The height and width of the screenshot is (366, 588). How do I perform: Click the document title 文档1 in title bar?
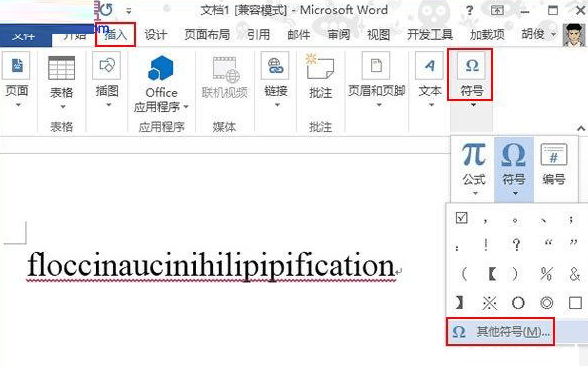pos(215,10)
